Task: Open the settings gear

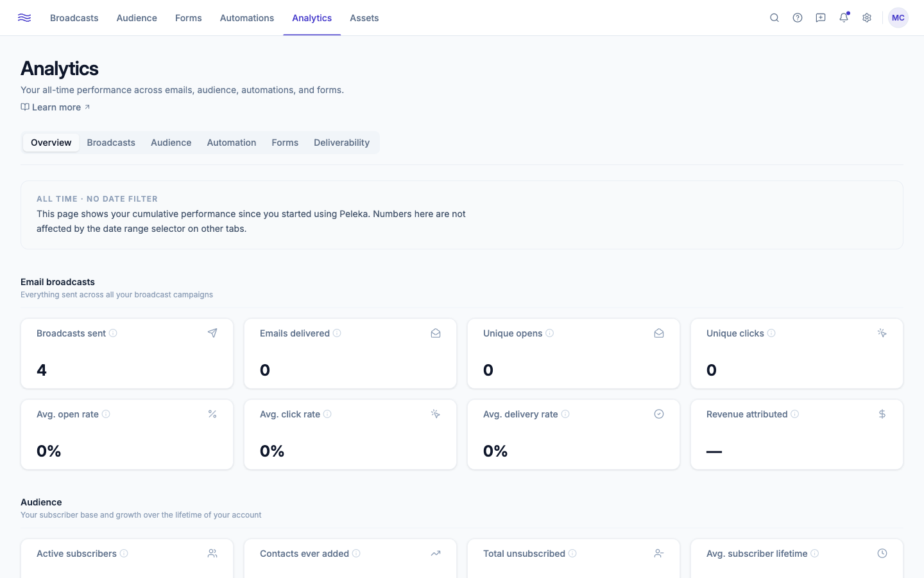Action: tap(867, 18)
